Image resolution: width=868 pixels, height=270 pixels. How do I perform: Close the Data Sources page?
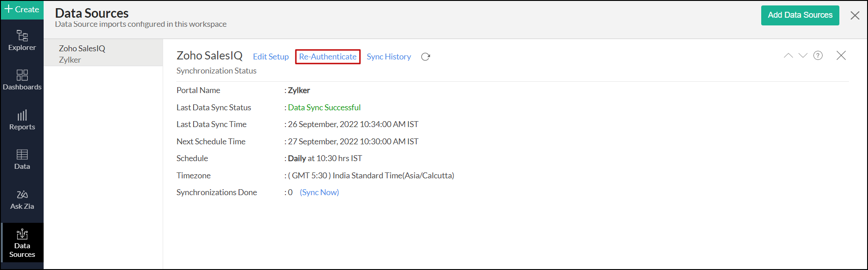point(855,15)
